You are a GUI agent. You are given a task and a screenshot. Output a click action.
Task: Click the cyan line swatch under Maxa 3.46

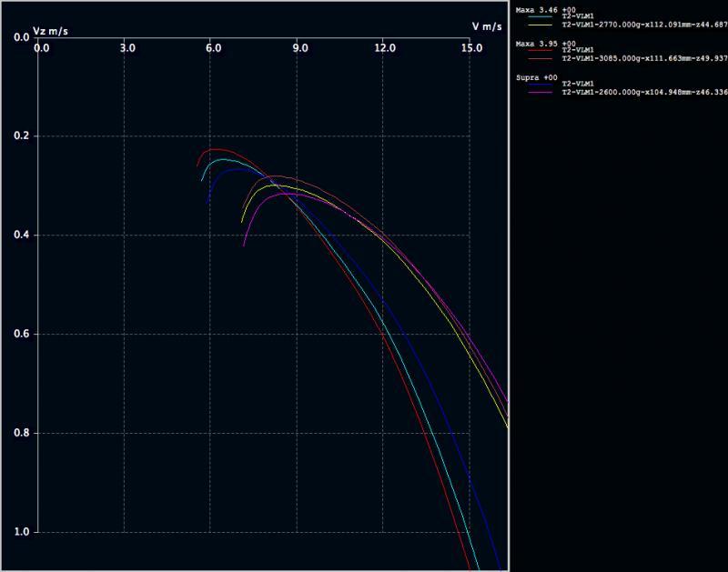[538, 16]
